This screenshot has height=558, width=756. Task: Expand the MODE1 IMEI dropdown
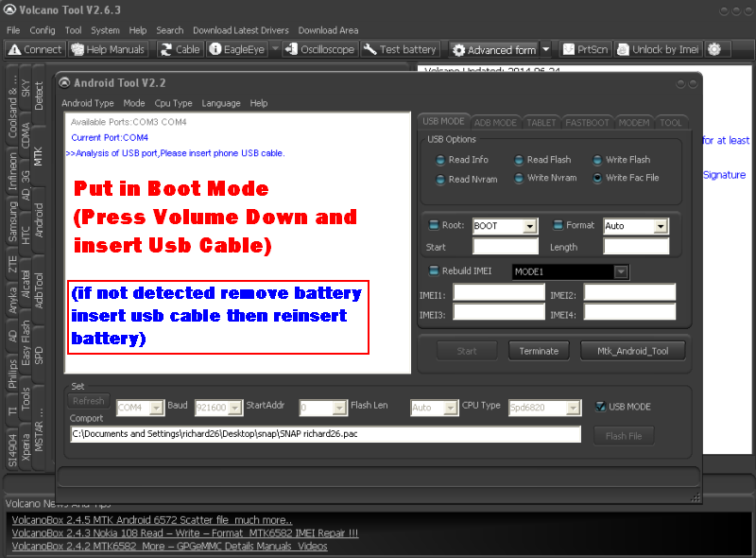click(x=621, y=272)
